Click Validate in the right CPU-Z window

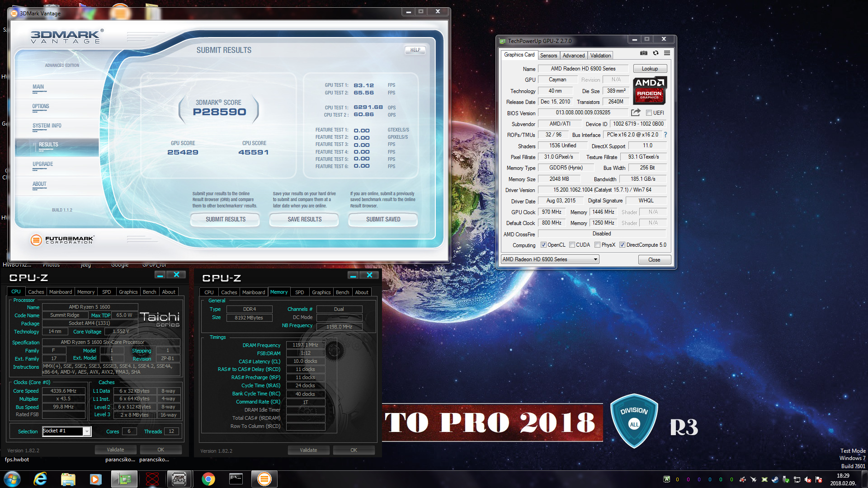point(308,450)
